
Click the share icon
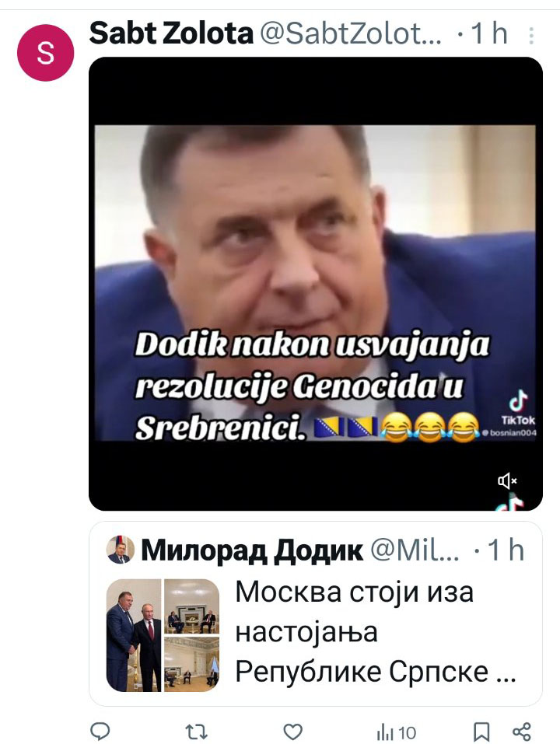pyautogui.click(x=522, y=732)
